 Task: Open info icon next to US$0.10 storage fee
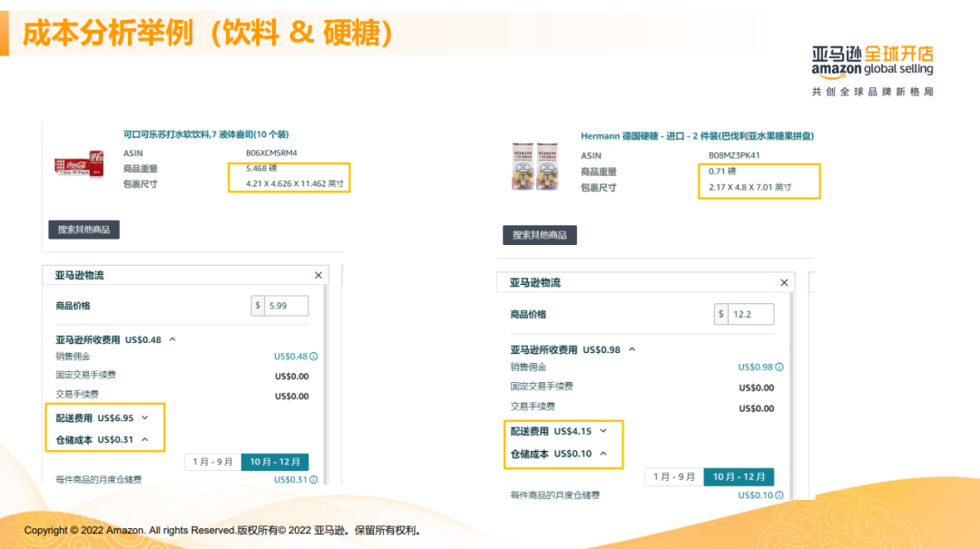tap(779, 495)
